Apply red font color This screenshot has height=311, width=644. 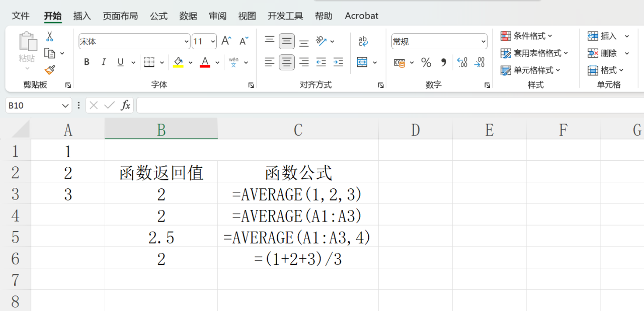(x=205, y=62)
